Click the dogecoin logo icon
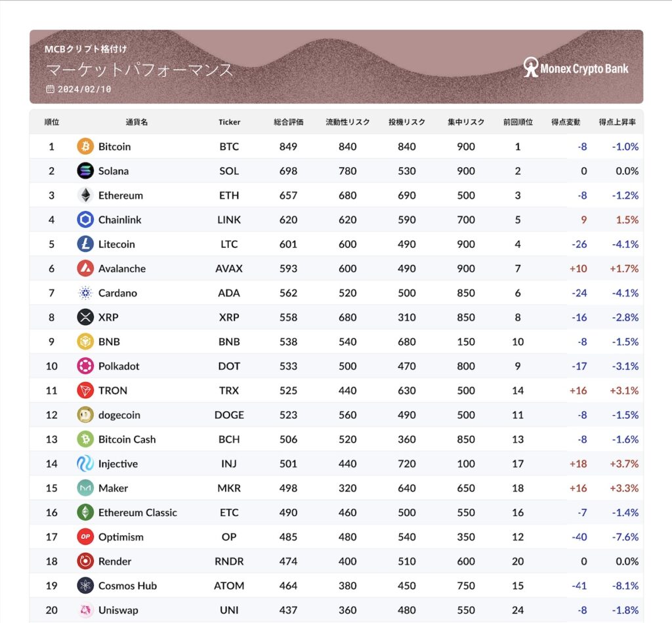Viewport: 672px width, 623px height. click(x=85, y=415)
